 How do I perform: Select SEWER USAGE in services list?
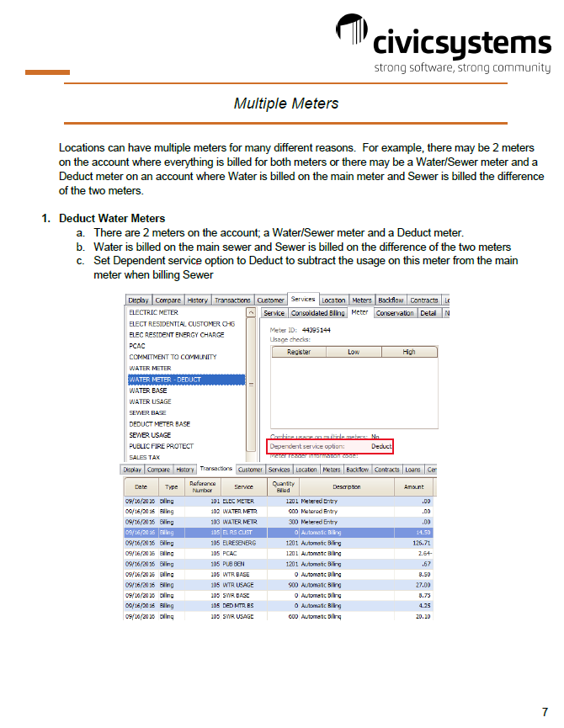(x=150, y=435)
